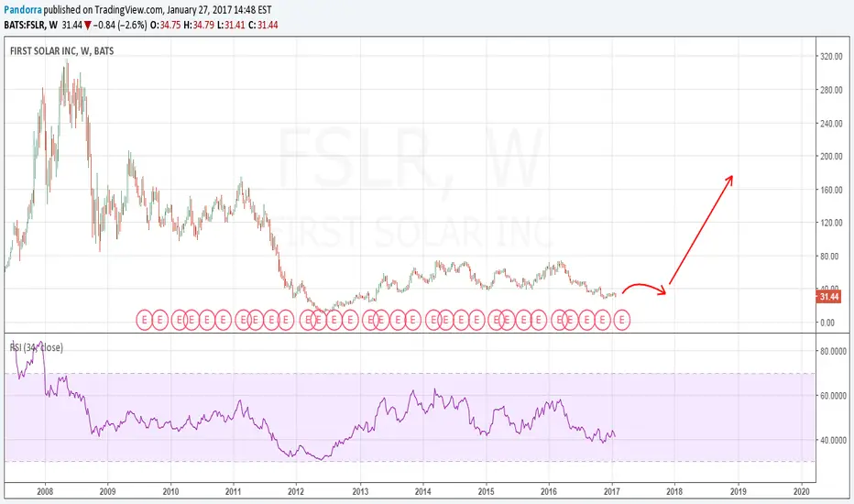Click the 2014 year on time axis
The width and height of the screenshot is (854, 504).
pyautogui.click(x=422, y=491)
